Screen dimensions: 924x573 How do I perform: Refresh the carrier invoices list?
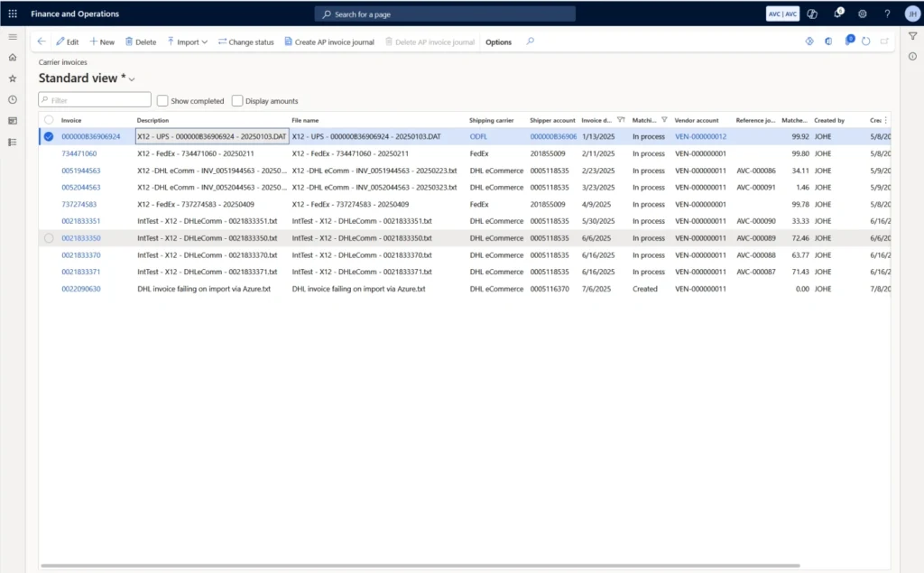click(x=865, y=42)
